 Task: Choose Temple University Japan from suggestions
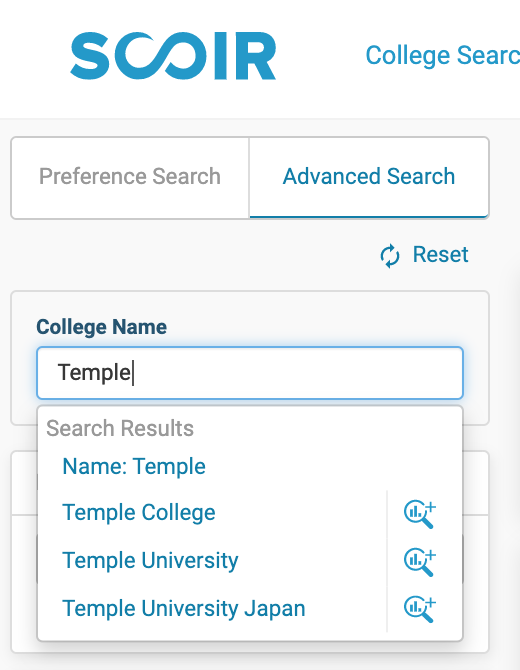[x=184, y=608]
